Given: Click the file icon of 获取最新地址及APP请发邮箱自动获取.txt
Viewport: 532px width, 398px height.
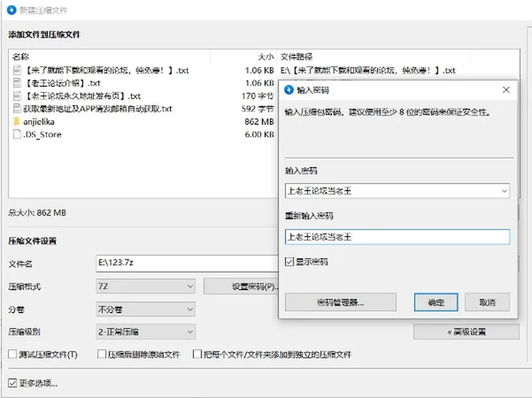Looking at the screenshot, I should 17,109.
